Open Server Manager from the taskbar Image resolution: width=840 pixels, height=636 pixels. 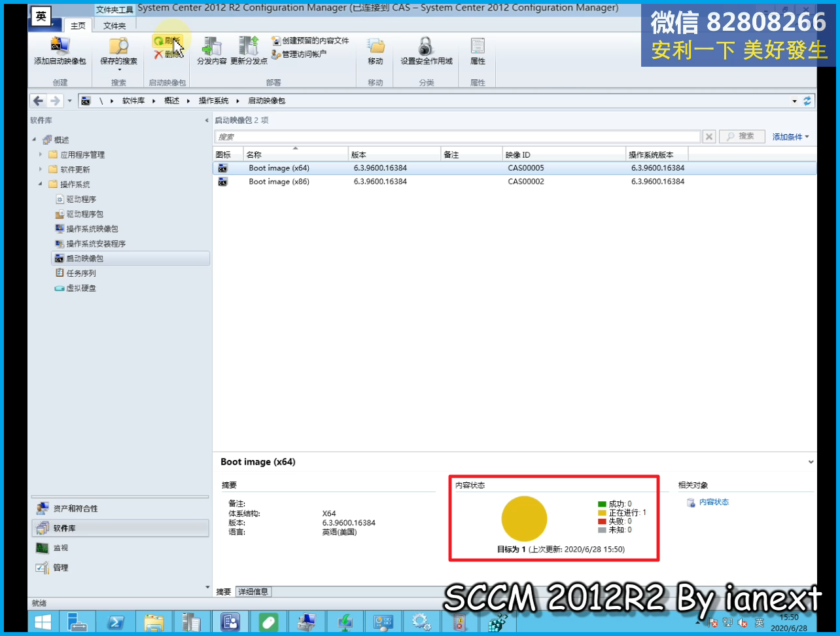[x=77, y=622]
